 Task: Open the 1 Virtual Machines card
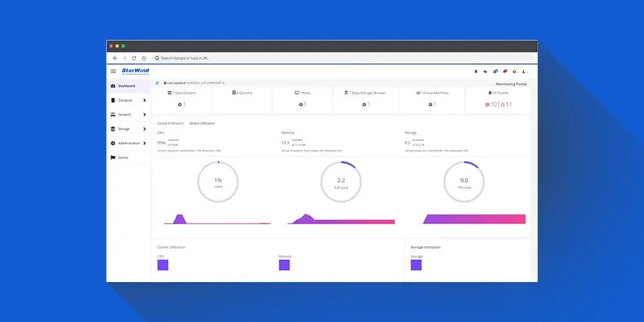pos(432,100)
